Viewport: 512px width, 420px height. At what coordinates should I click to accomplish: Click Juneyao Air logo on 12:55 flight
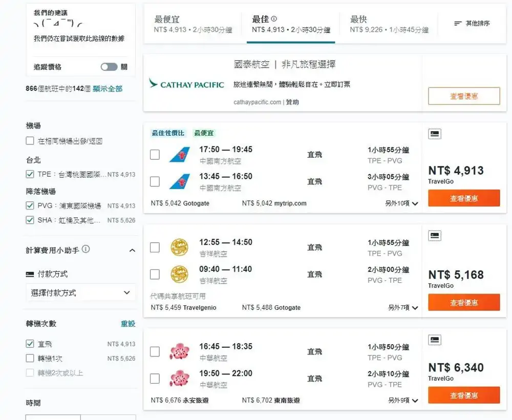[180, 247]
